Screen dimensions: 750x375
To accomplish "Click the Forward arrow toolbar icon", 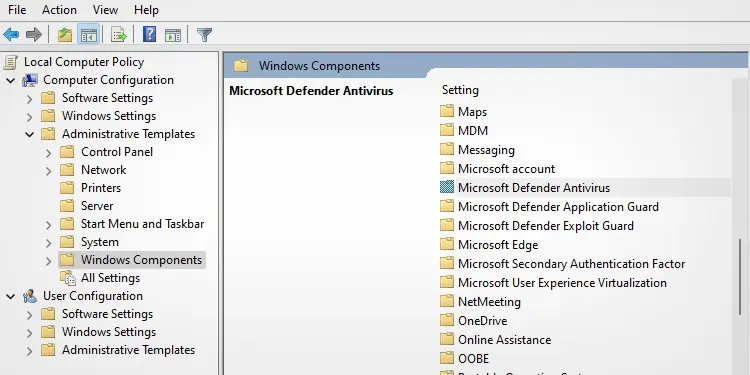I will click(x=33, y=34).
